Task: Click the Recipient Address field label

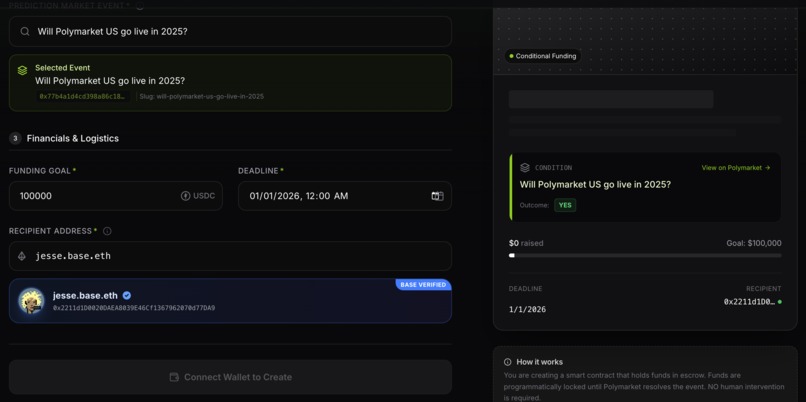Action: pos(50,231)
